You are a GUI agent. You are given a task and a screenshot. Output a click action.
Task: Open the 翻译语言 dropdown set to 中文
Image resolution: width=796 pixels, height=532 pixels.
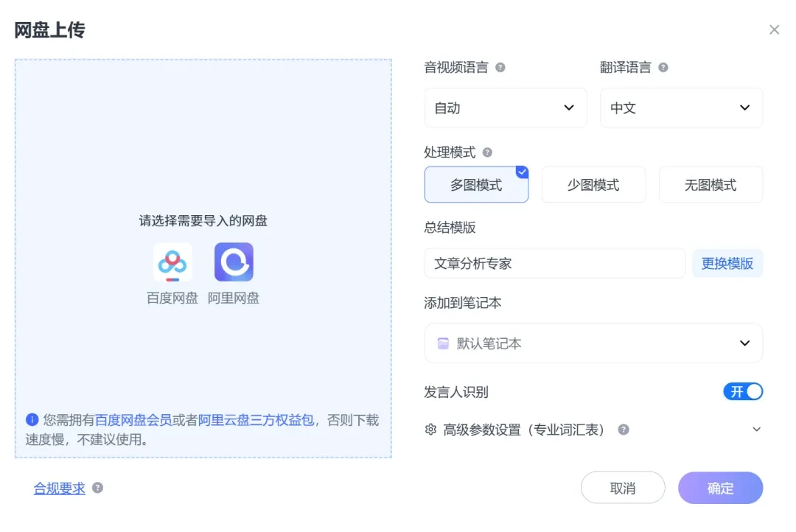pyautogui.click(x=681, y=108)
